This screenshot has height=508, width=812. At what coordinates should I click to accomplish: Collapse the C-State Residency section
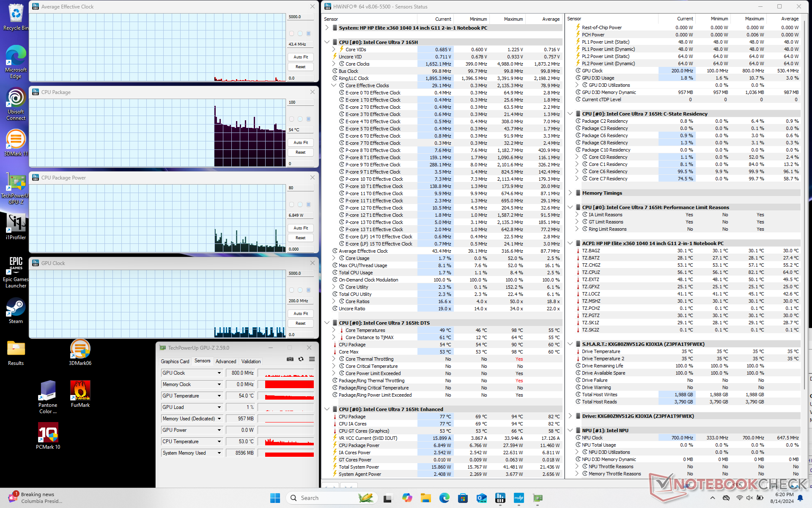click(x=570, y=114)
